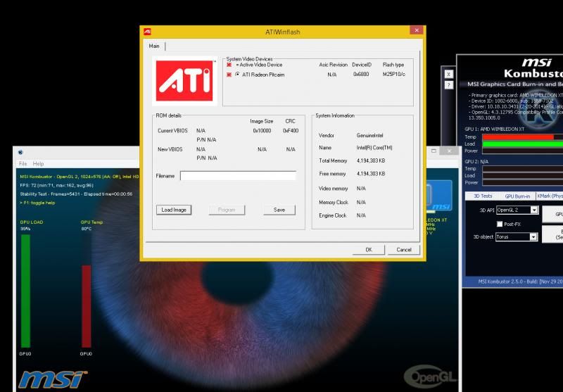Image resolution: width=563 pixels, height=392 pixels.
Task: Click into the Filename input field
Action: 238,176
